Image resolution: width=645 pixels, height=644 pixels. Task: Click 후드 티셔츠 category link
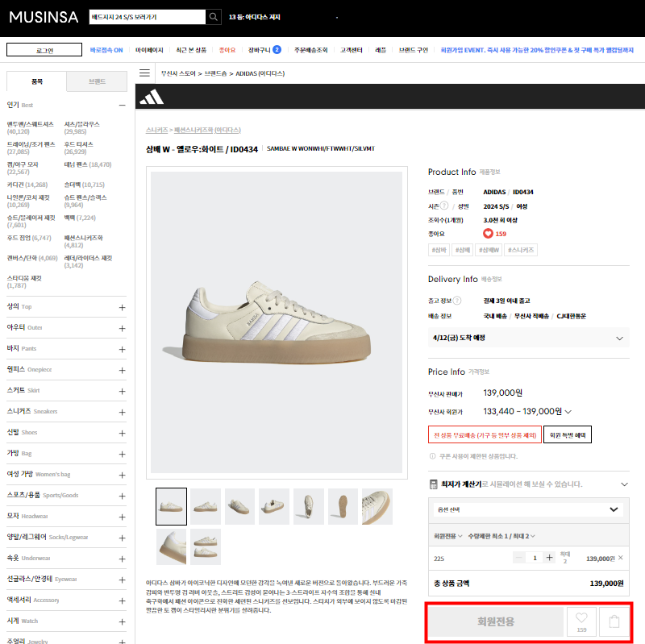(78, 144)
